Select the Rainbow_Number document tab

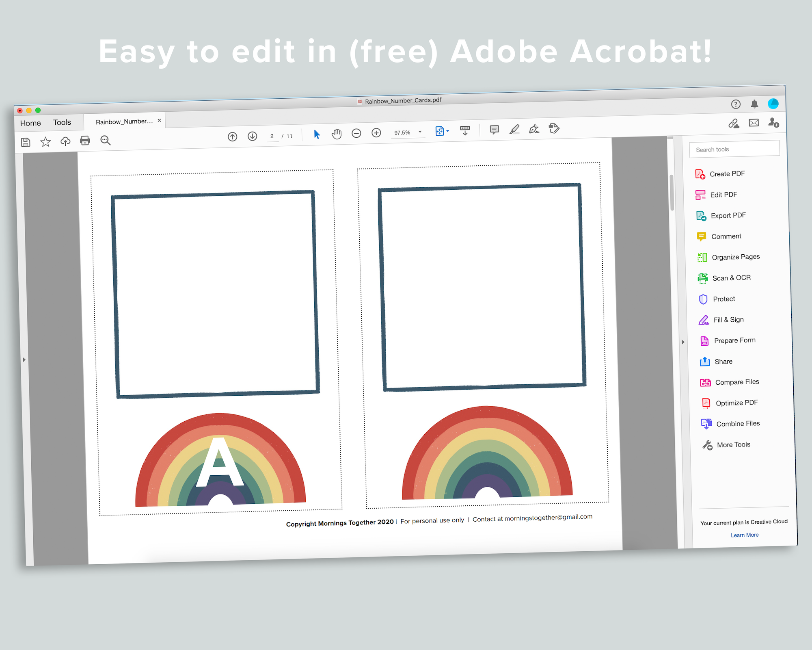[x=124, y=121]
